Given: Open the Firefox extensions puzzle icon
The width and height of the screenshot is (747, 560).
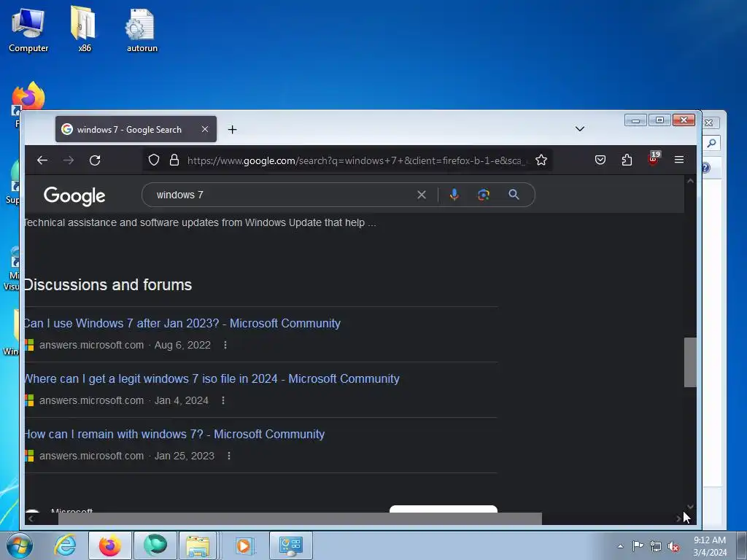Looking at the screenshot, I should 627,160.
